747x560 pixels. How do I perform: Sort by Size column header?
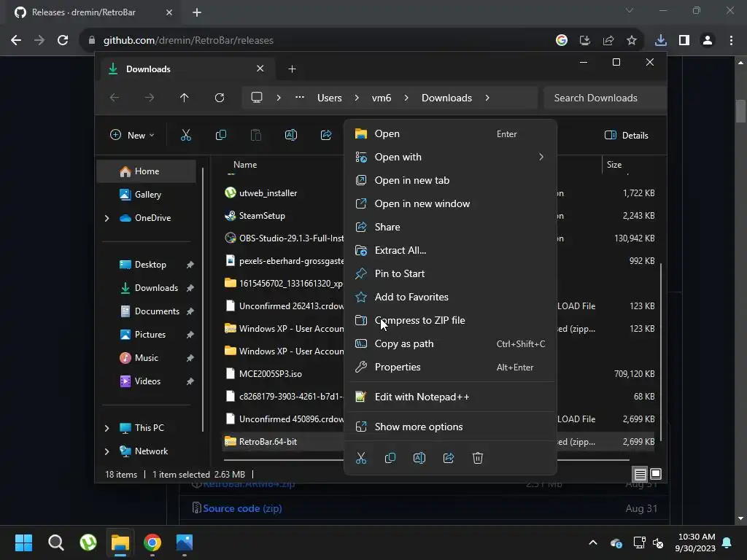614,165
